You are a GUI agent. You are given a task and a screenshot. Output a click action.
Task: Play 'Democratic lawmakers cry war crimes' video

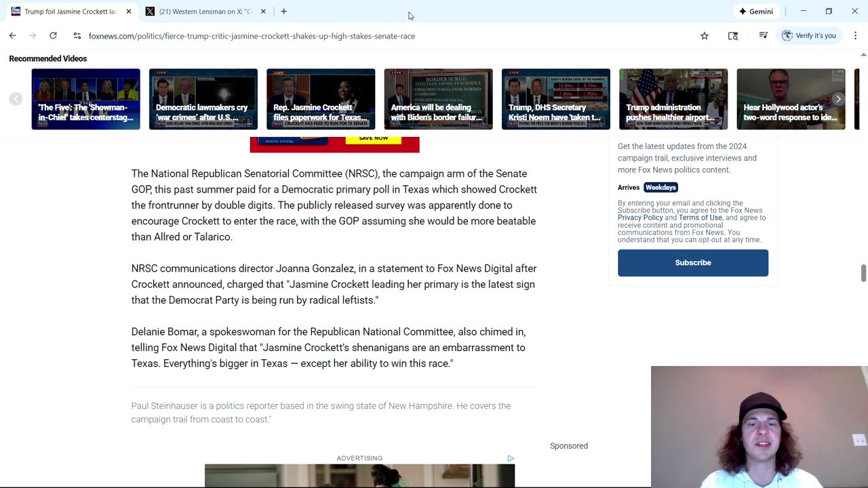pyautogui.click(x=203, y=99)
